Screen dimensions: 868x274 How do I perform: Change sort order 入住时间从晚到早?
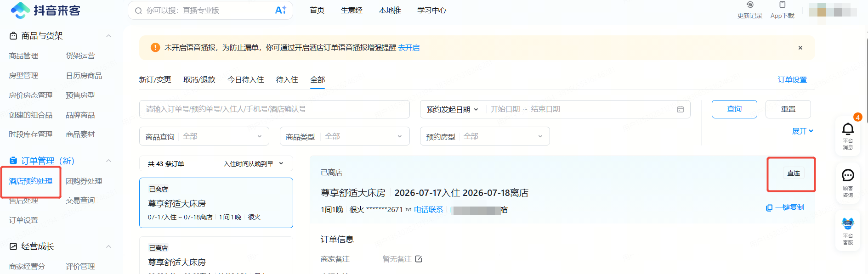(254, 164)
